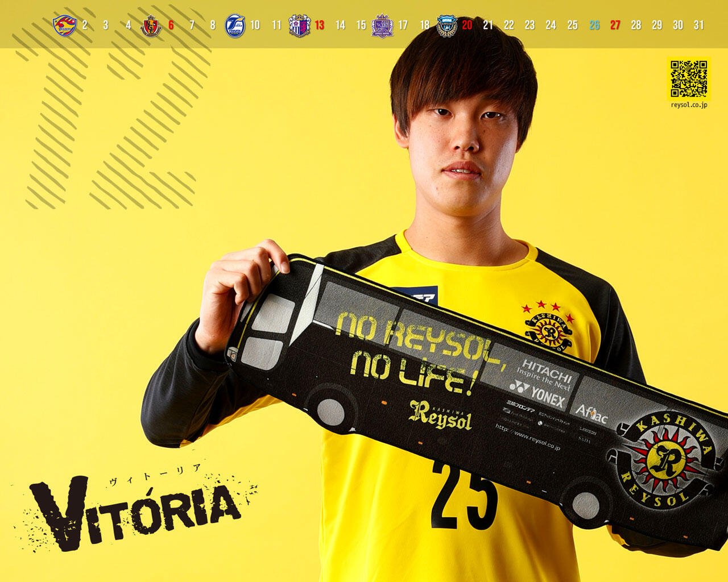The image size is (728, 582).
Task: Select the Cerezo Osaka match day logo
Action: tap(299, 26)
